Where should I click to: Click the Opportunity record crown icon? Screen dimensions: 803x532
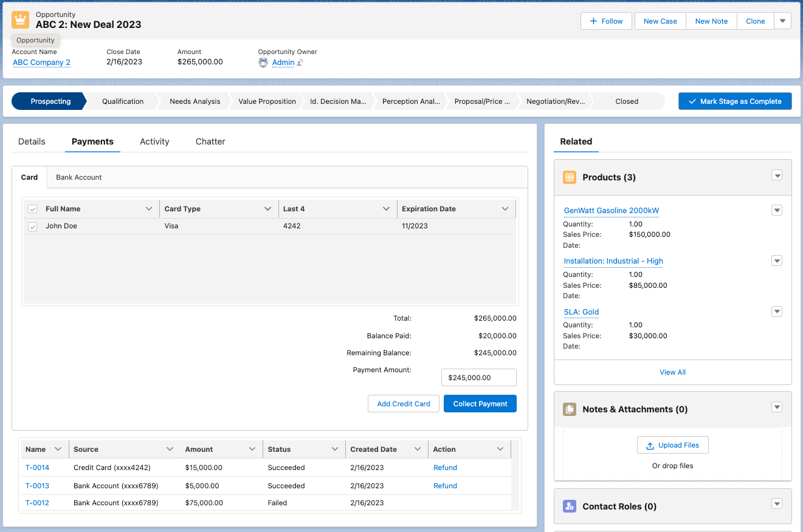click(20, 20)
